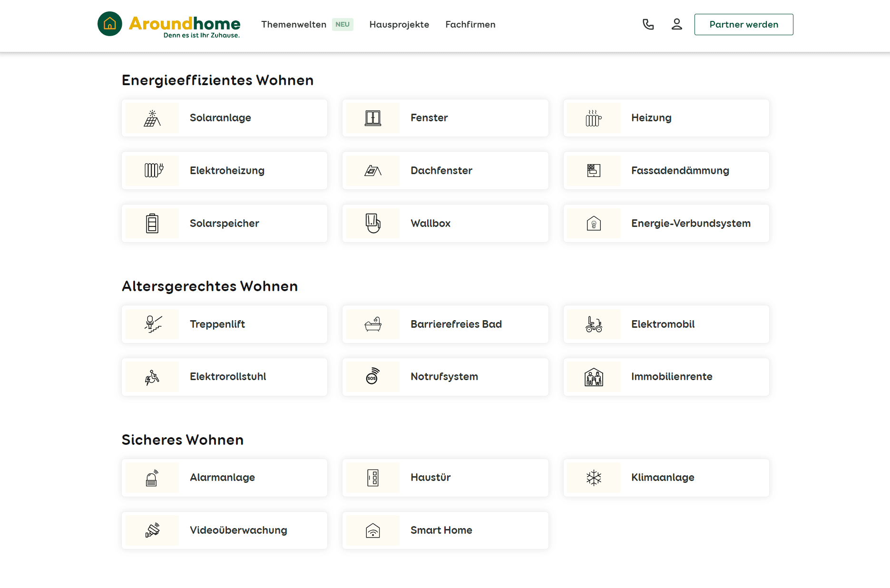Screen dimensions: 890x588
Task: Click the Sicheres Wohnen heading
Action: click(x=183, y=440)
